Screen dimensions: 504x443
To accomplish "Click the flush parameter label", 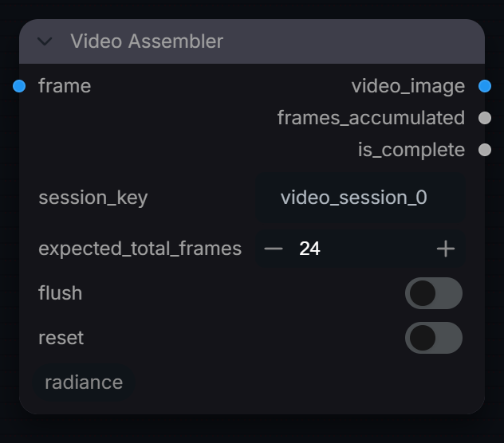I will [60, 293].
